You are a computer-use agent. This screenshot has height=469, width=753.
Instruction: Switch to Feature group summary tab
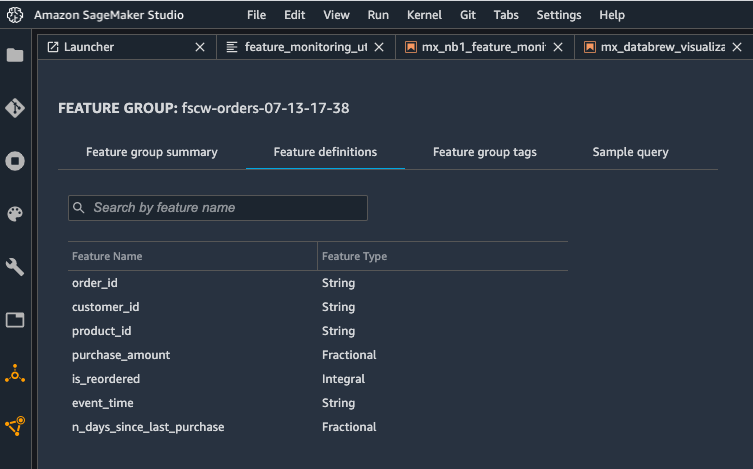tap(152, 152)
